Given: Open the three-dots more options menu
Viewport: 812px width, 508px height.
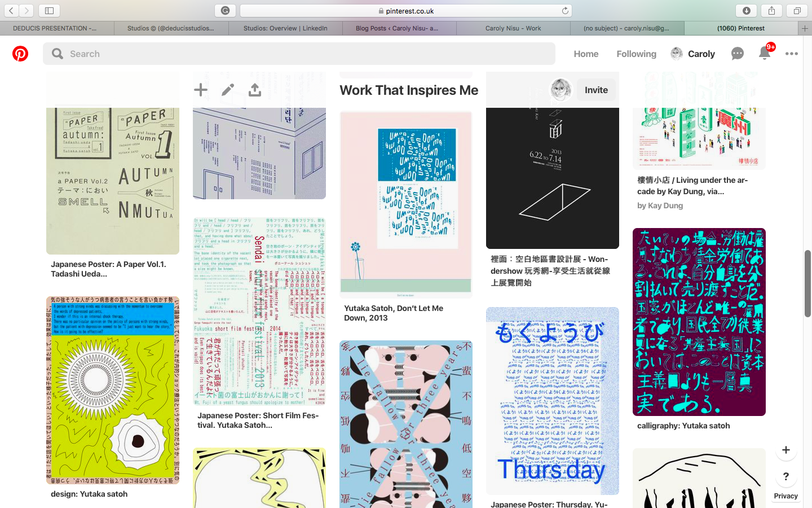Looking at the screenshot, I should 792,54.
